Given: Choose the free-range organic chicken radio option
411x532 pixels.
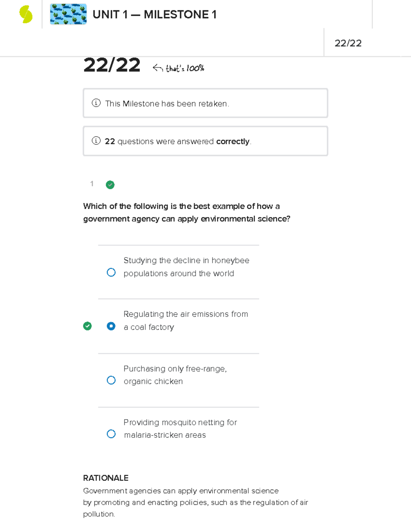Looking at the screenshot, I should click(111, 380).
